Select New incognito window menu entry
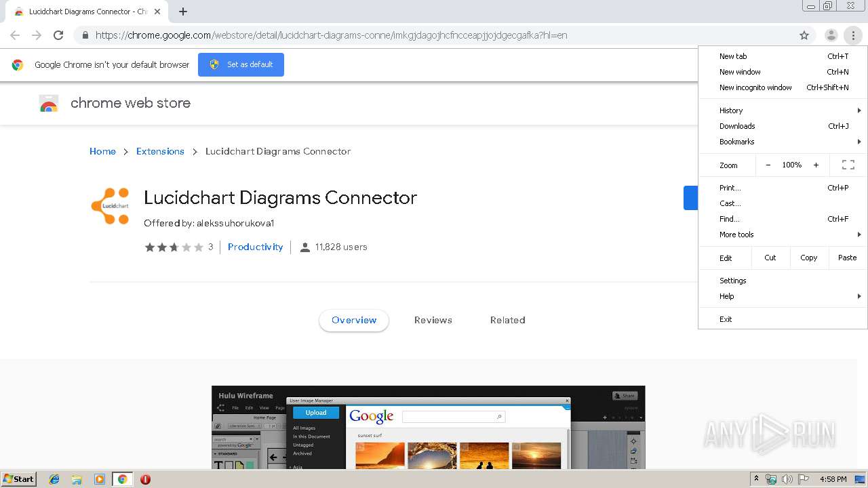 [783, 87]
